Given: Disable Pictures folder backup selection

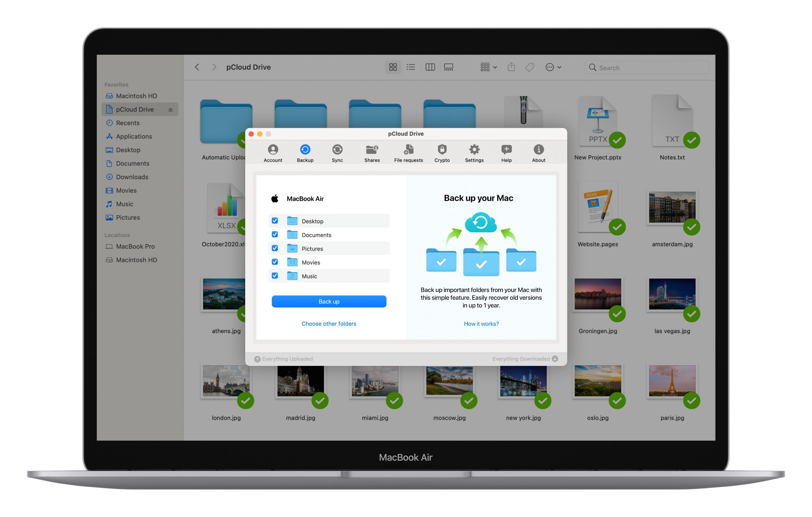Looking at the screenshot, I should pyautogui.click(x=274, y=248).
